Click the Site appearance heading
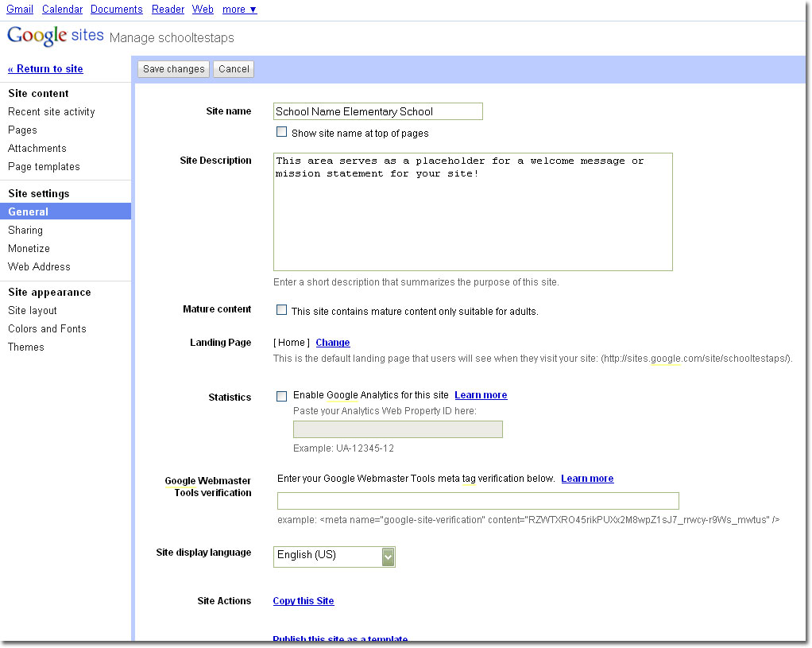812x648 pixels. tap(50, 293)
